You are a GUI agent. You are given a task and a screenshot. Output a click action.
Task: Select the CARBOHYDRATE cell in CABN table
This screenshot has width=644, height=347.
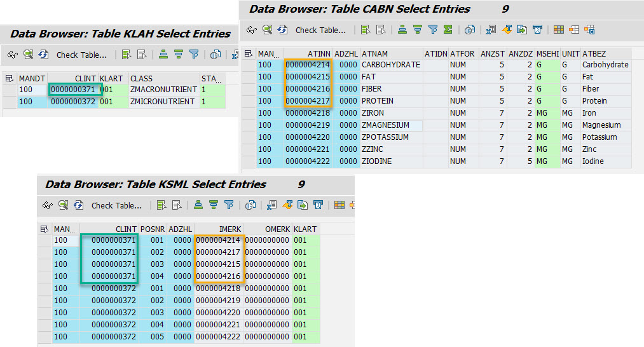392,65
